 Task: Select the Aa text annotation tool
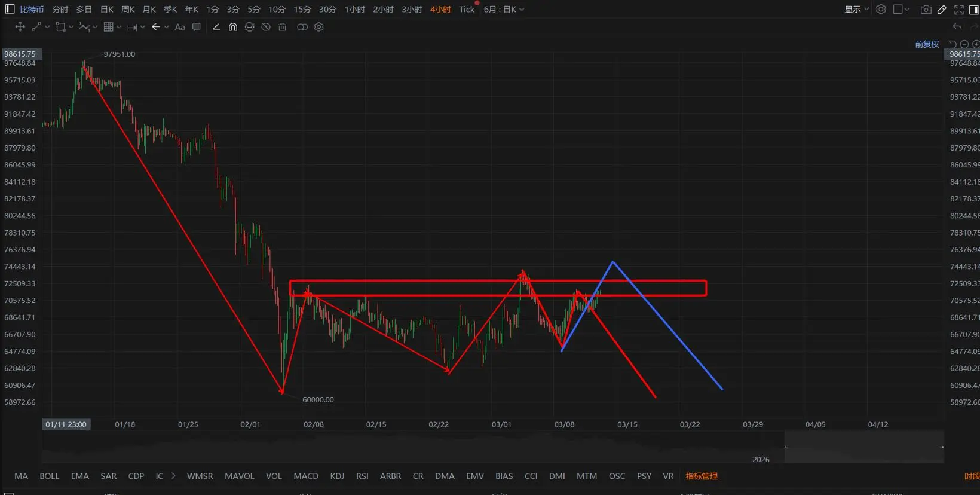click(x=180, y=27)
